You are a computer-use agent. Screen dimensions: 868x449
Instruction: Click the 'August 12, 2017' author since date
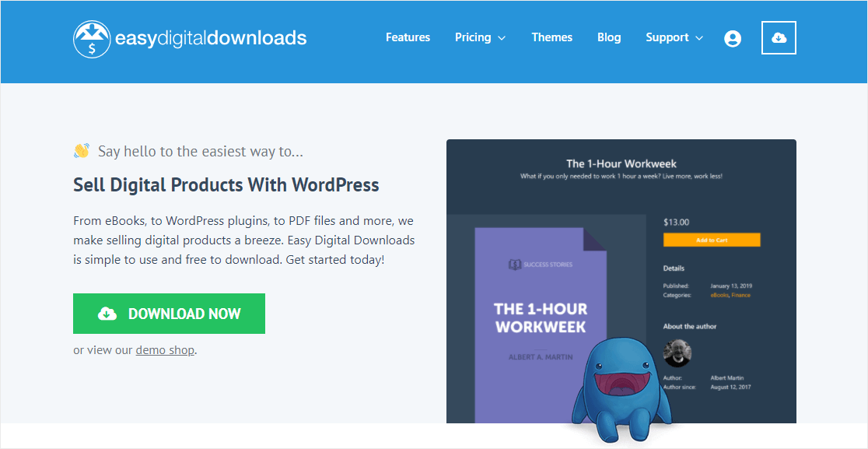(x=730, y=387)
